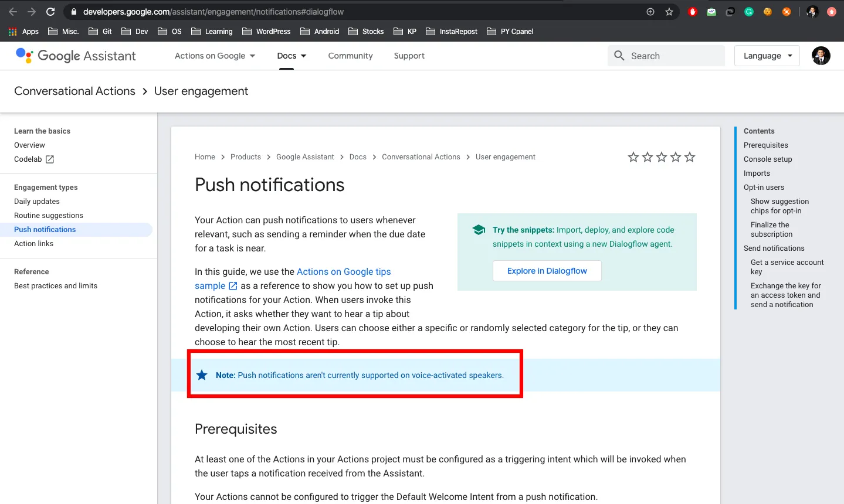Jump to Prerequisites in the contents list
Screen dimensions: 844x504
click(766, 145)
